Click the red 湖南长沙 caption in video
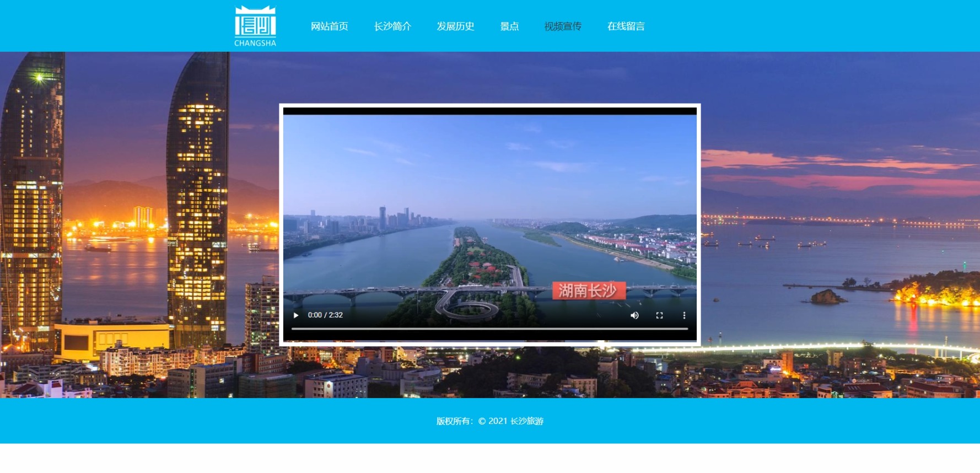Viewport: 980px width, 473px height. click(588, 291)
